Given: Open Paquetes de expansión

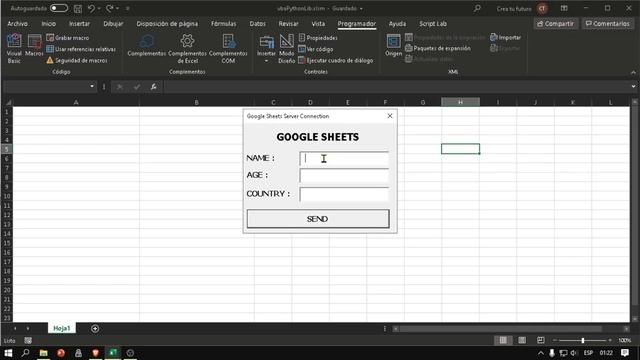Looking at the screenshot, I should (x=438, y=48).
